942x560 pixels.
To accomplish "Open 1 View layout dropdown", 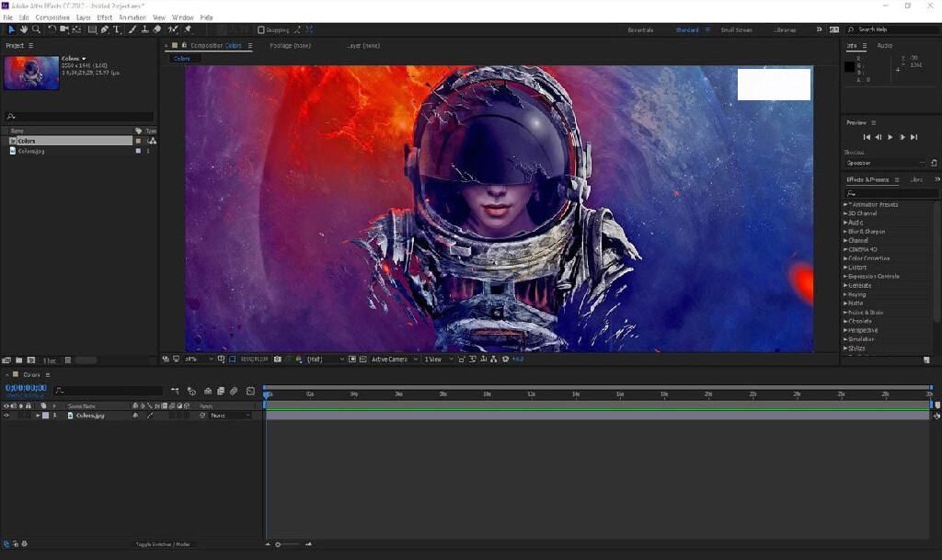I will 439,359.
